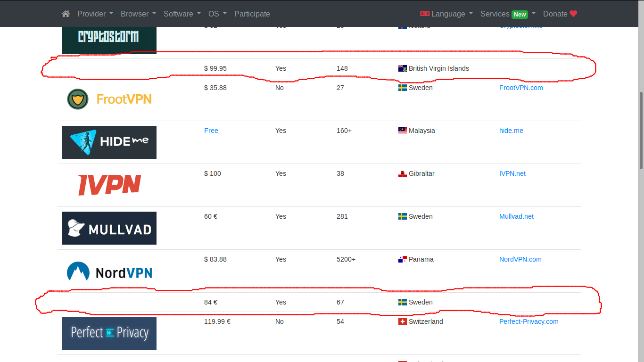The image size is (644, 362).
Task: Select the British Virgin Islands text
Action: coord(439,68)
